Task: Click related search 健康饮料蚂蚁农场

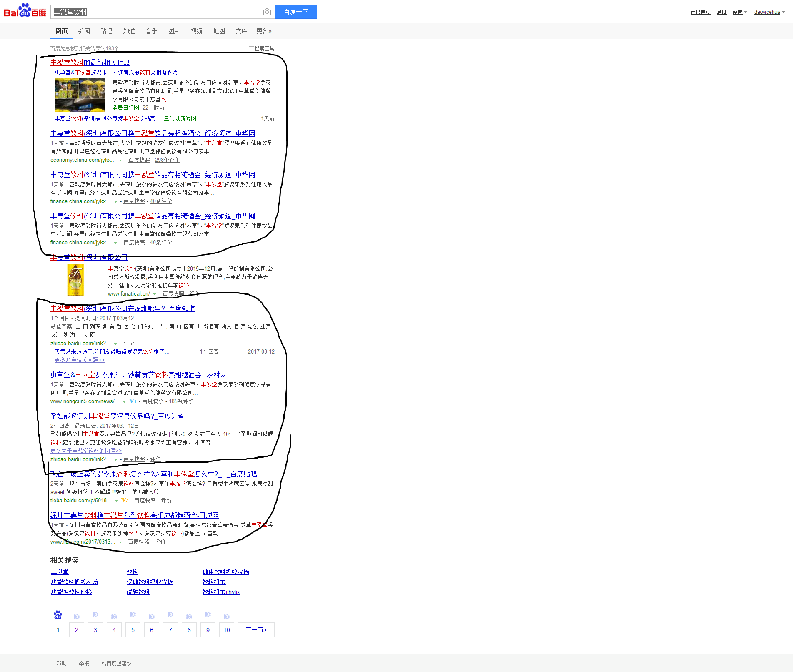Action: (225, 572)
